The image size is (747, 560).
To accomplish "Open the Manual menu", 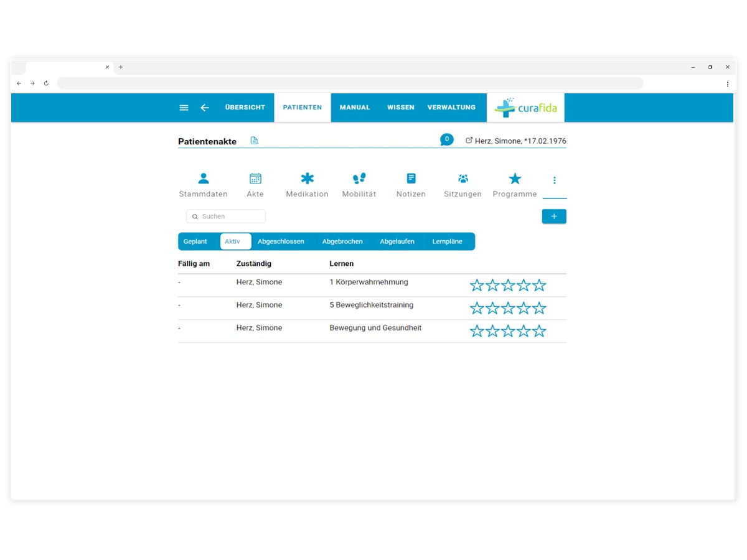I will pyautogui.click(x=355, y=108).
